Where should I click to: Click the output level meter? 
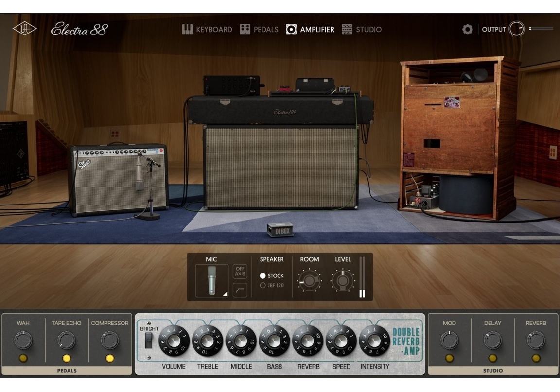click(x=542, y=29)
